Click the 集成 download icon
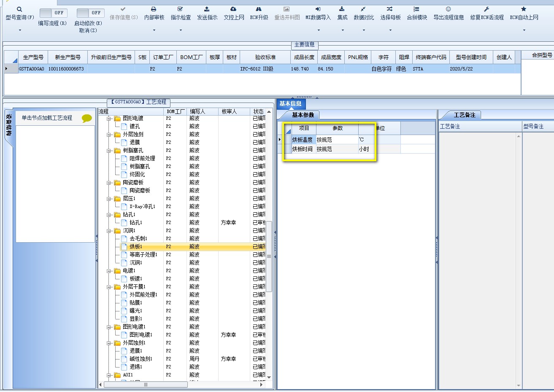The height and width of the screenshot is (392, 554). 342,9
